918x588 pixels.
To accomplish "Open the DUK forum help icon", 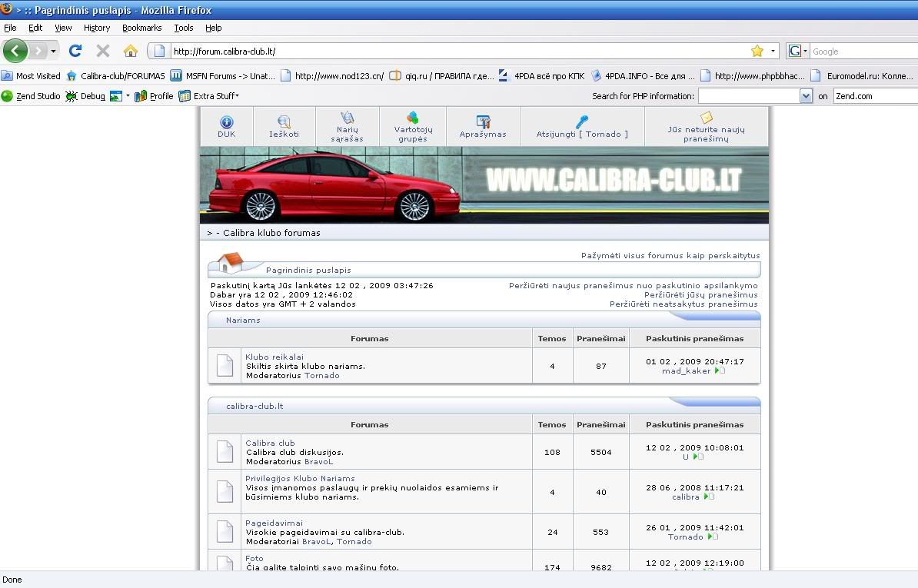I will pyautogui.click(x=226, y=122).
